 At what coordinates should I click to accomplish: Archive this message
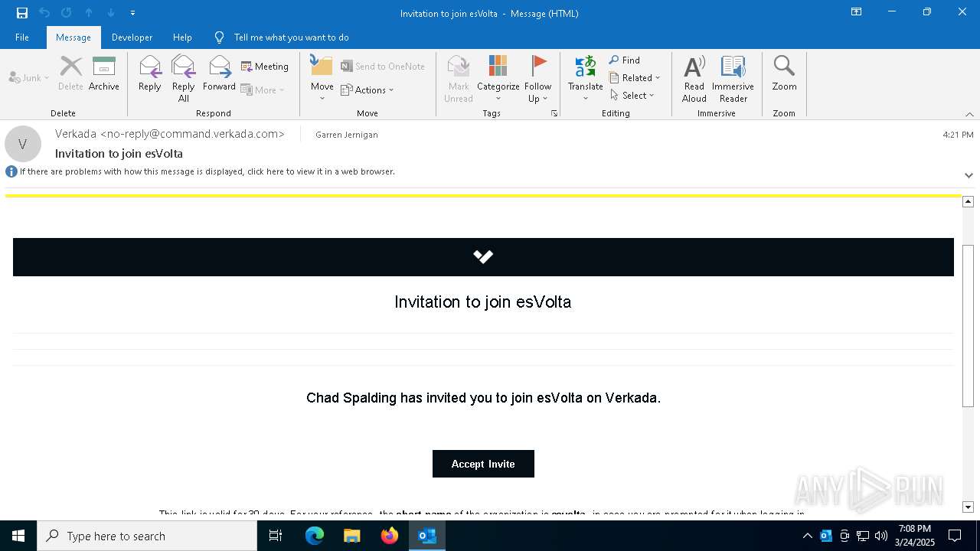pos(104,74)
